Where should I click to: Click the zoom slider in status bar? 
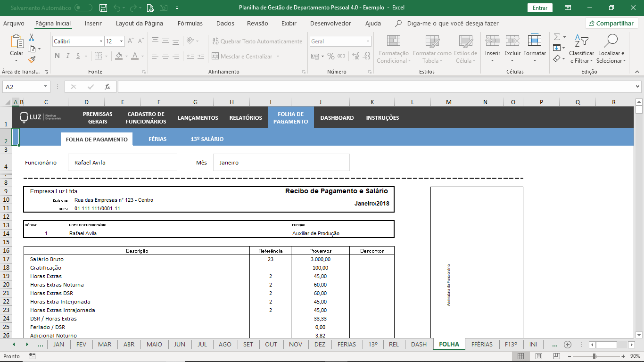(594, 356)
